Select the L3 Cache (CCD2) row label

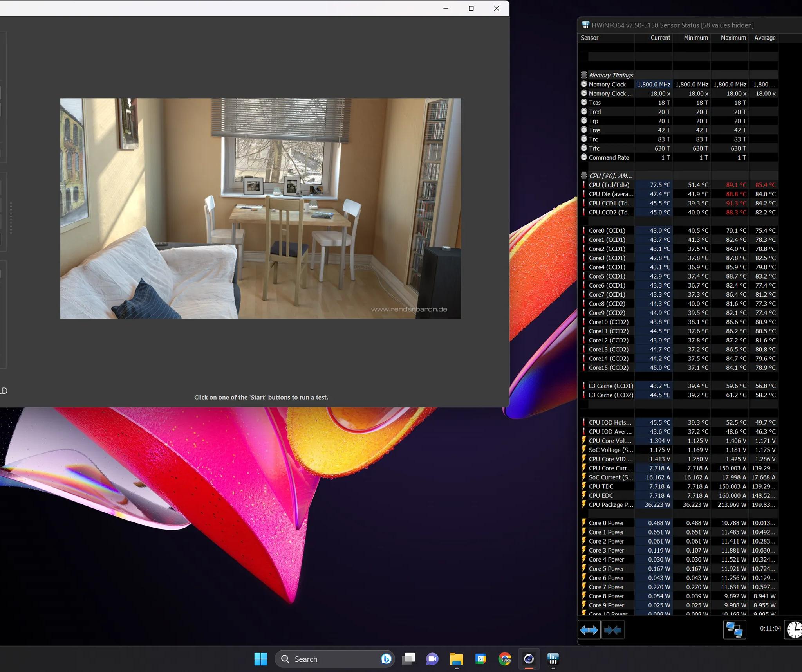611,395
